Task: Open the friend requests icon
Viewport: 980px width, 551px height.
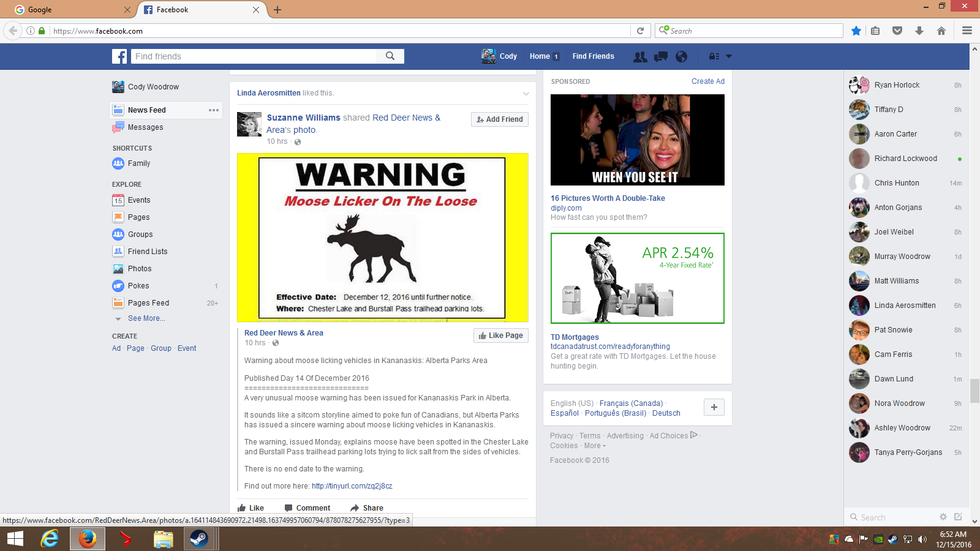Action: tap(640, 56)
